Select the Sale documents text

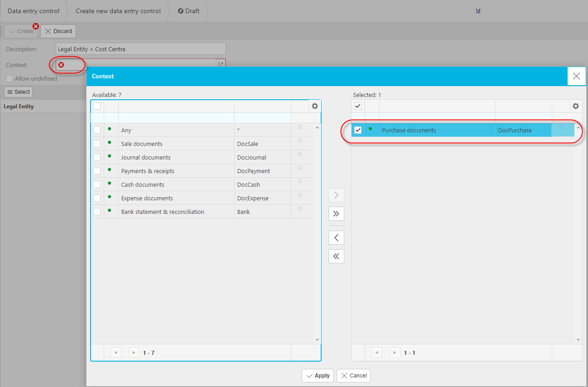pos(142,144)
